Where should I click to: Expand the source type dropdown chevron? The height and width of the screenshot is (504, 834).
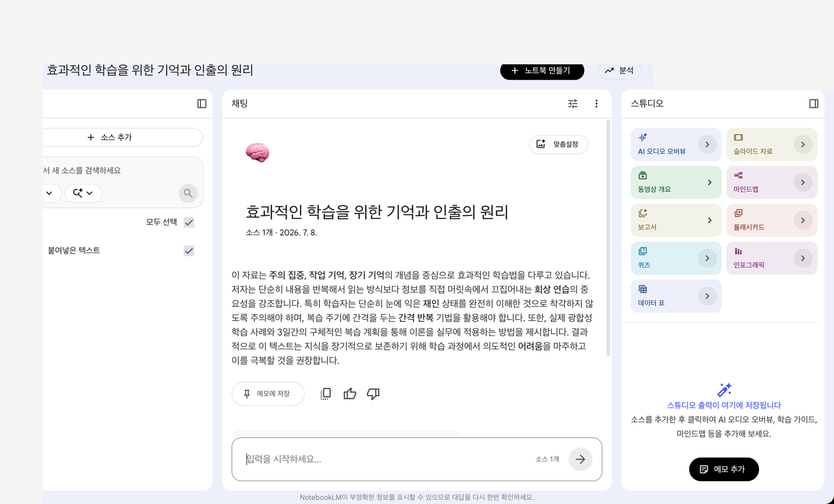(49, 193)
